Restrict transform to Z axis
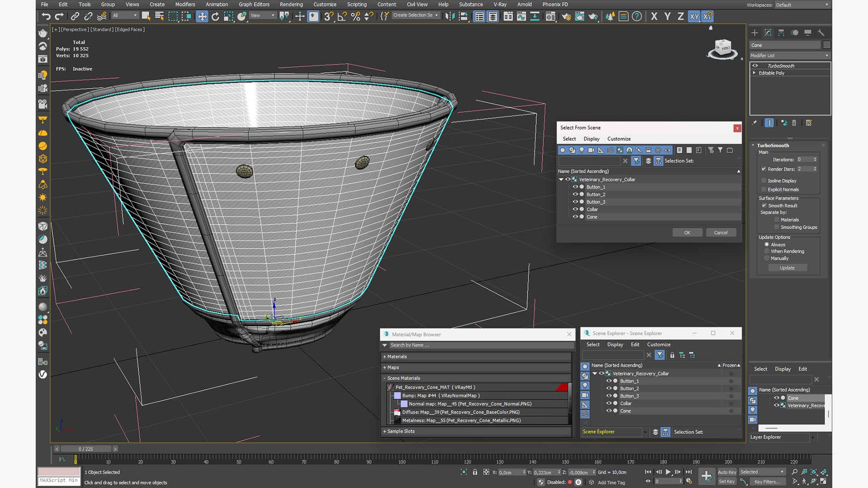The height and width of the screenshot is (488, 868). click(x=680, y=16)
